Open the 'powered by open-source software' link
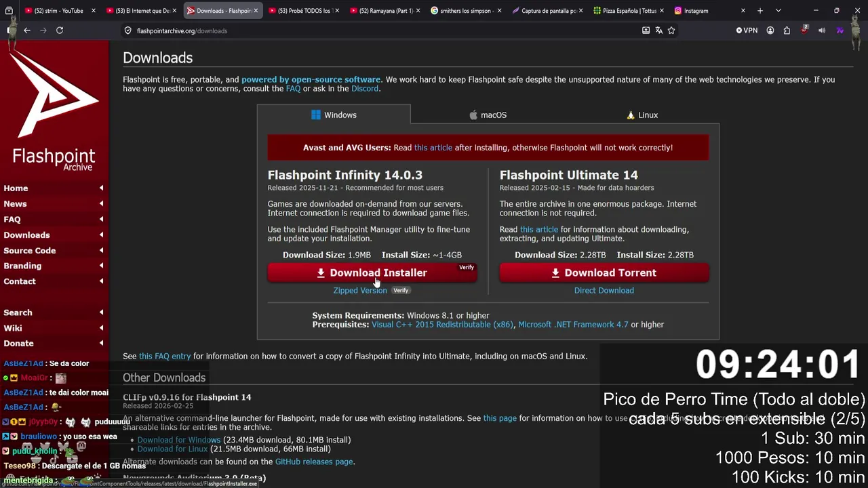 coord(311,80)
